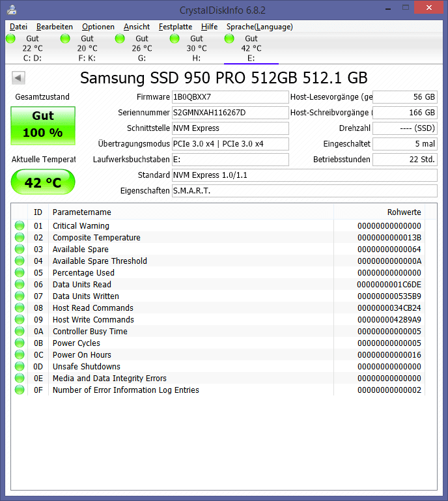448x501 pixels.
Task: Select the C: D: disk tab at 22 °C
Action: [x=33, y=48]
